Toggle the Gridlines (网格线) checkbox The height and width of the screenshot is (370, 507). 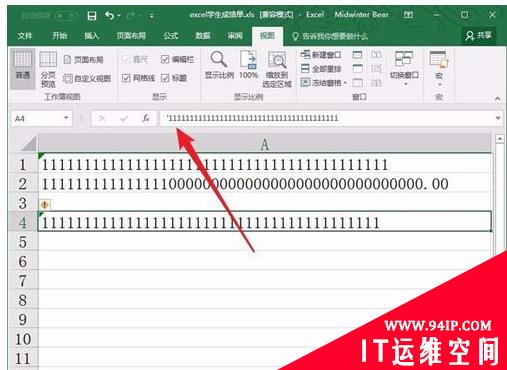coord(126,78)
